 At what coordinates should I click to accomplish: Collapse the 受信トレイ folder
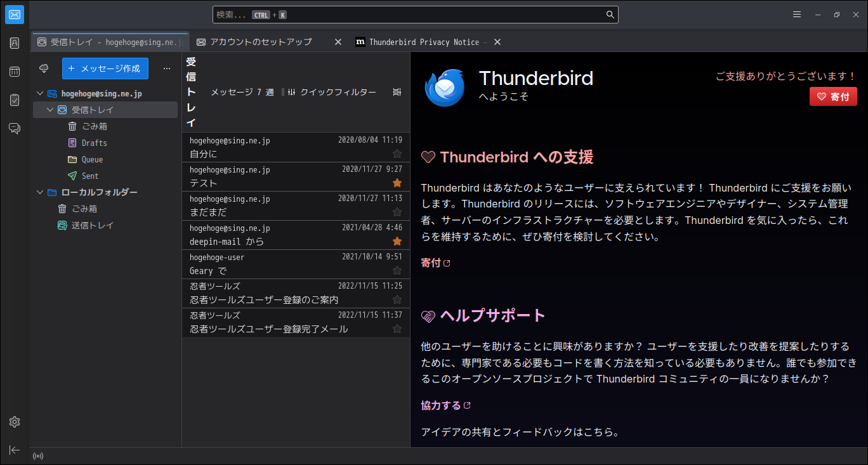click(51, 110)
